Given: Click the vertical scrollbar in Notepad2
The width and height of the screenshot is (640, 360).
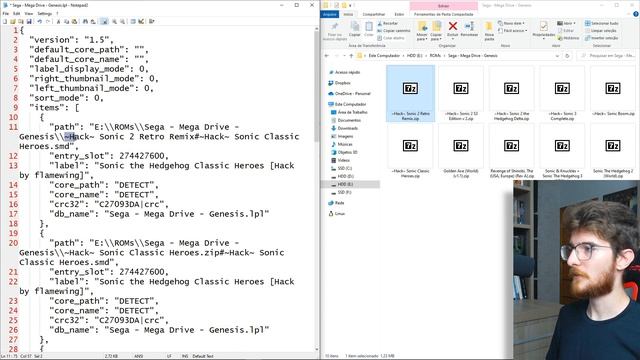Looking at the screenshot, I should (x=317, y=189).
